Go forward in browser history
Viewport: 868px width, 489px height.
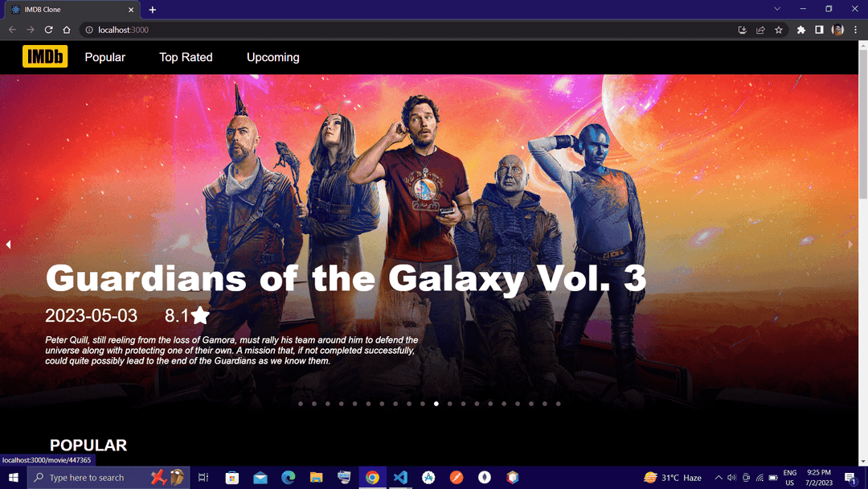point(31,30)
